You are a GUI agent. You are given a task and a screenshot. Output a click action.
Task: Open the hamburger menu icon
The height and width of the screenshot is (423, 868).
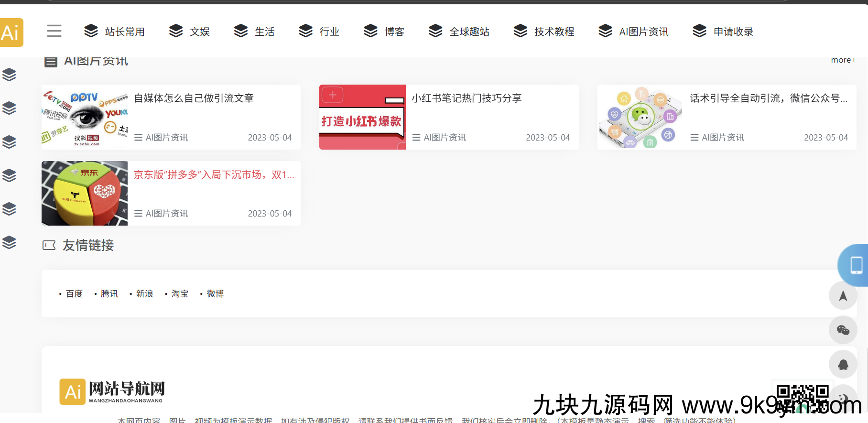(x=54, y=31)
